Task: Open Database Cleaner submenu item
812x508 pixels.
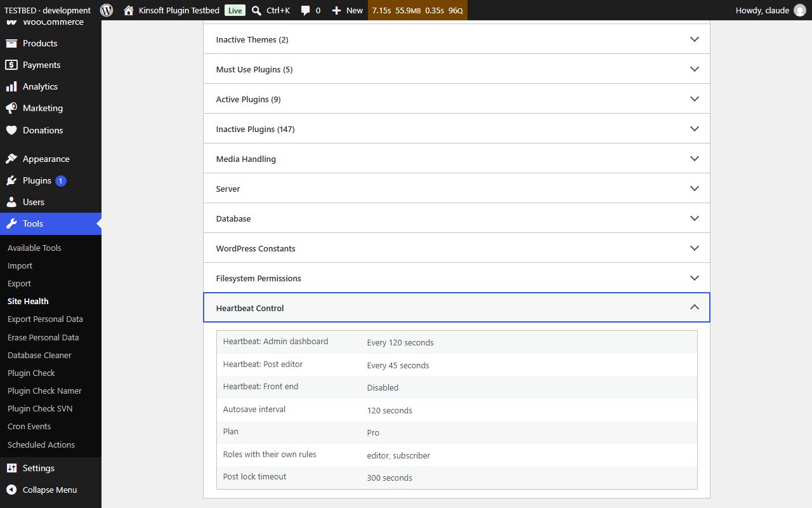Action: click(39, 355)
